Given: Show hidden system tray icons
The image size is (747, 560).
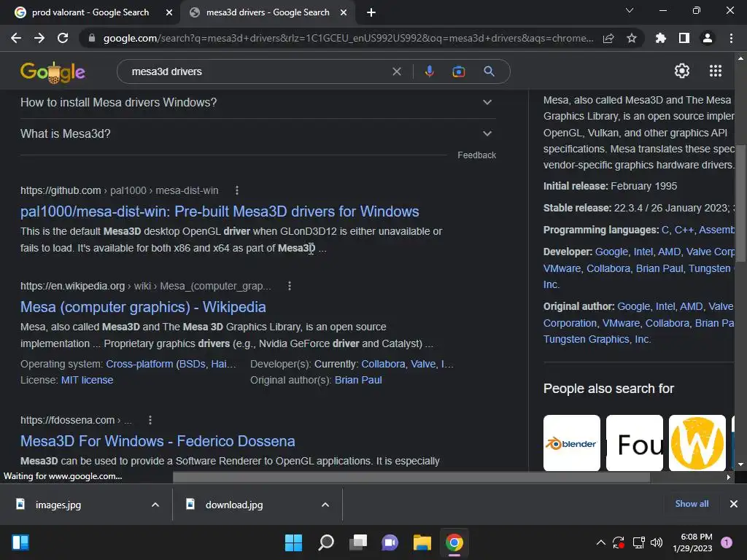Looking at the screenshot, I should pos(601,542).
